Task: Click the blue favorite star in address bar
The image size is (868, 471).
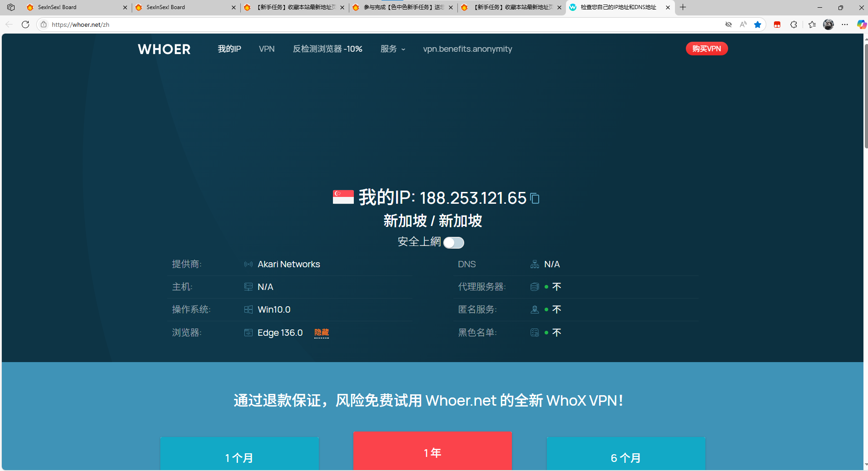Action: pyautogui.click(x=758, y=25)
